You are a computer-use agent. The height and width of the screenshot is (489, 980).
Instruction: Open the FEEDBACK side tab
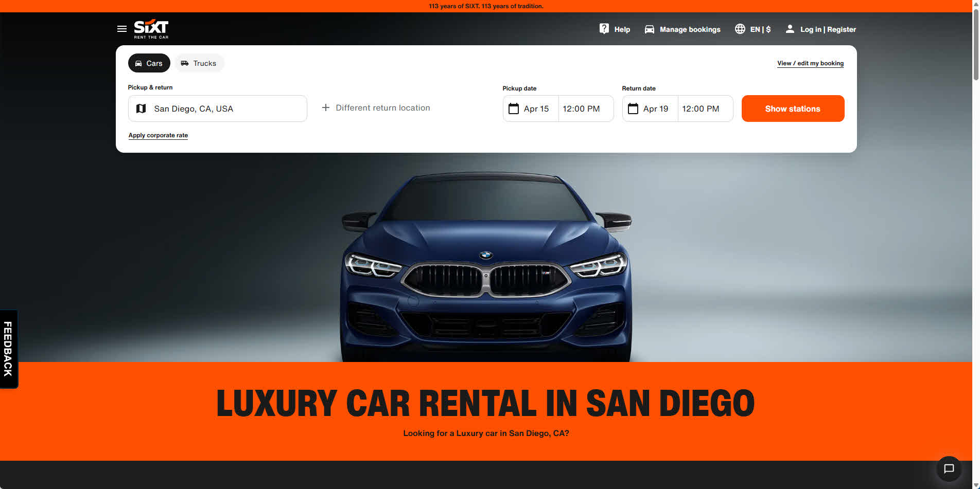[x=8, y=349]
